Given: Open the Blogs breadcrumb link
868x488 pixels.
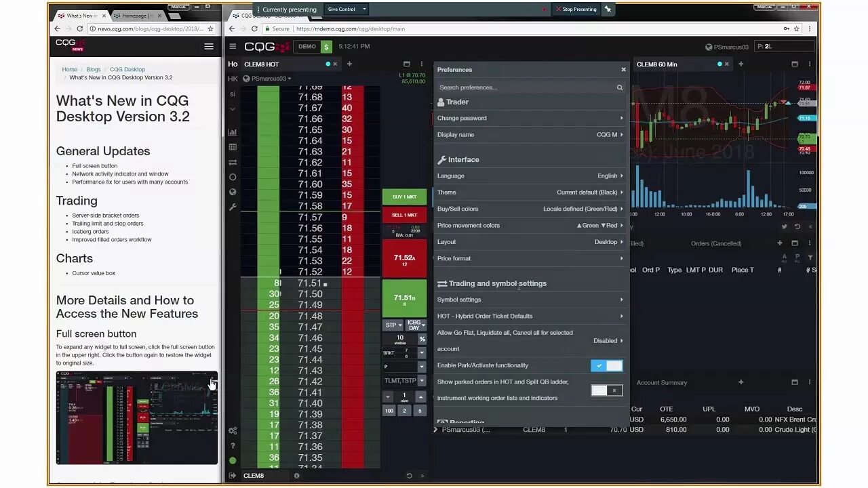Looking at the screenshot, I should pos(94,69).
